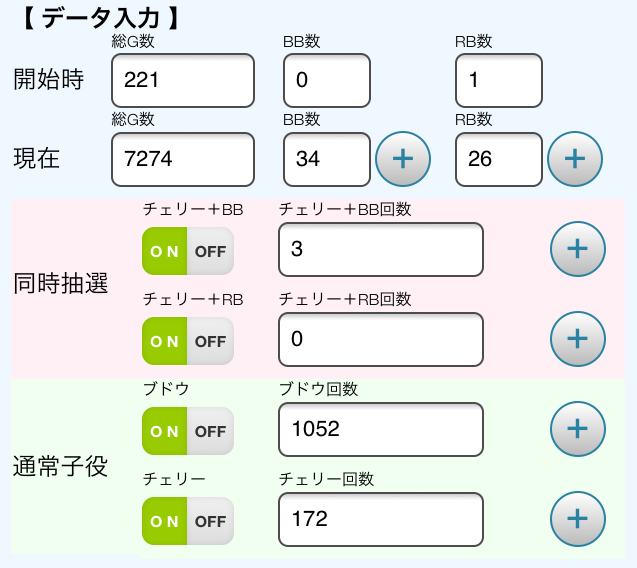Increase チェリー回数 using the plus icon
This screenshot has height=568, width=637.
pos(578,519)
